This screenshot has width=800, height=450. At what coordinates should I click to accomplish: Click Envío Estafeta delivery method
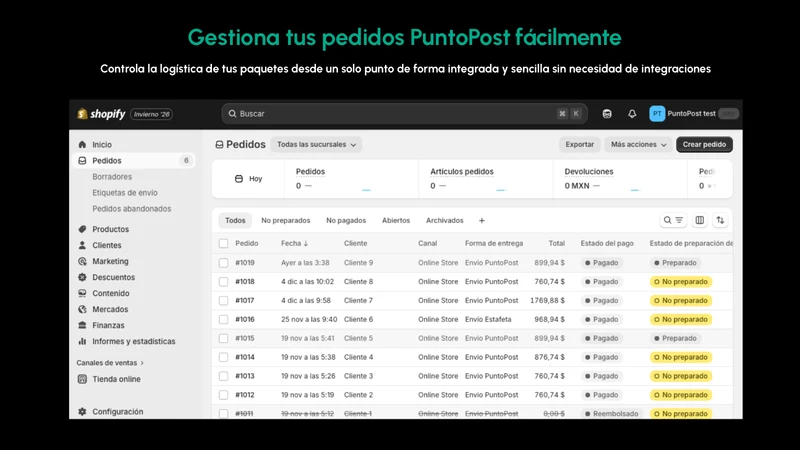click(488, 319)
